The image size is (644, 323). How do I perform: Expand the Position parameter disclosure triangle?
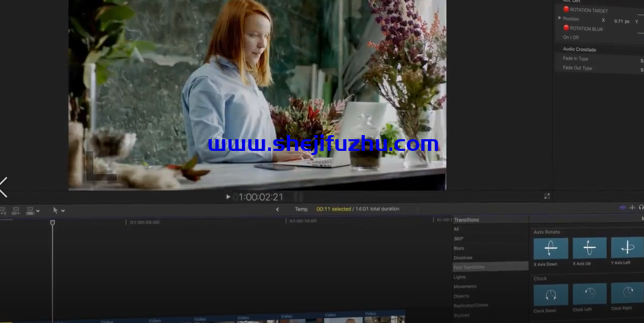pyautogui.click(x=560, y=18)
